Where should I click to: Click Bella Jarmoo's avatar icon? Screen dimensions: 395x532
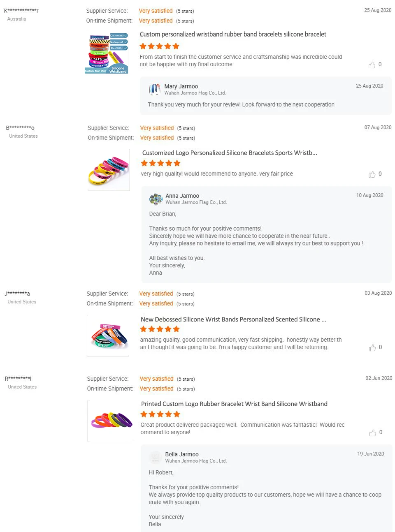click(x=156, y=457)
